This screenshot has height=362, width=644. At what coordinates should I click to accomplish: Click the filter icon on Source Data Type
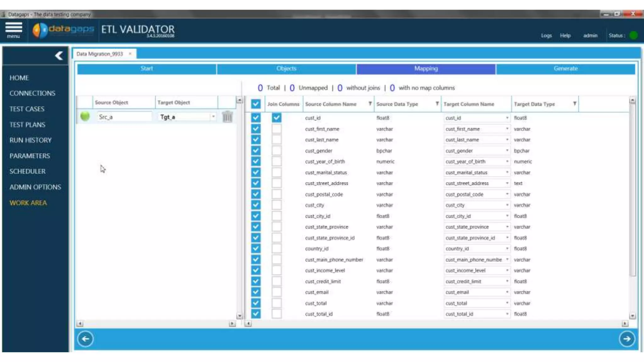pyautogui.click(x=437, y=104)
